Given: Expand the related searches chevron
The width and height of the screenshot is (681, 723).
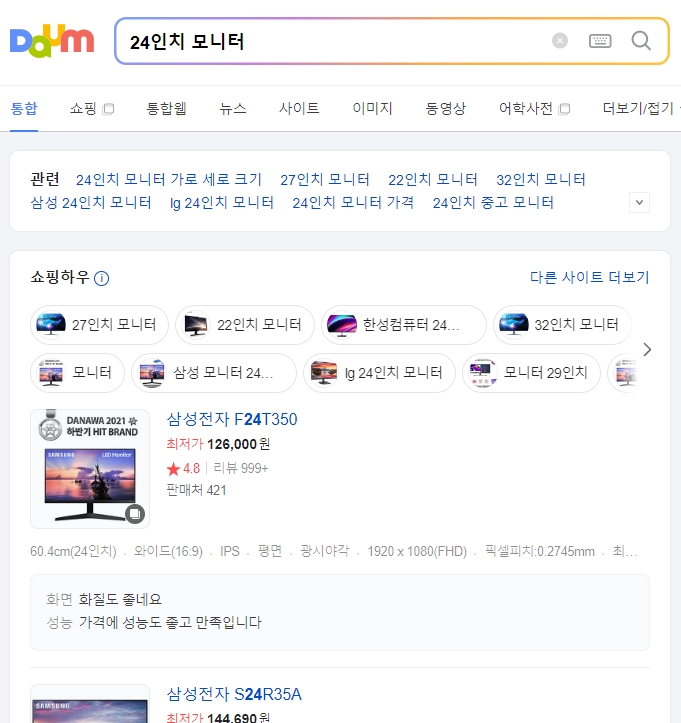Looking at the screenshot, I should point(640,202).
